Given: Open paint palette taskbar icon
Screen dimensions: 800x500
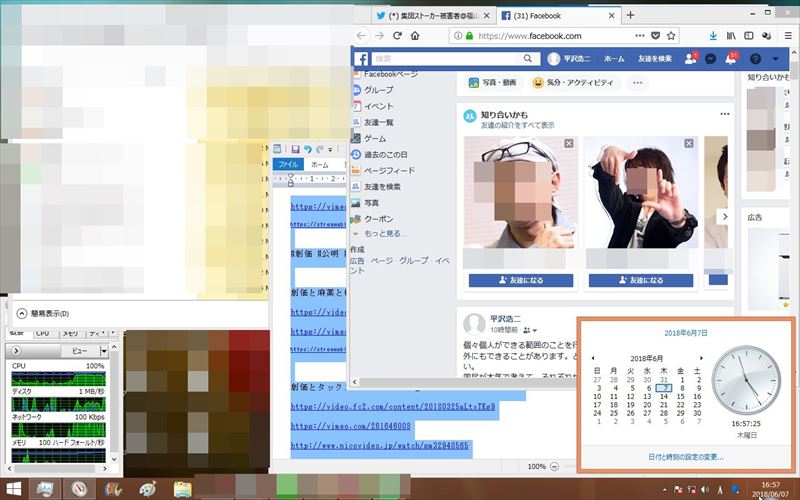Looking at the screenshot, I should pyautogui.click(x=148, y=489).
